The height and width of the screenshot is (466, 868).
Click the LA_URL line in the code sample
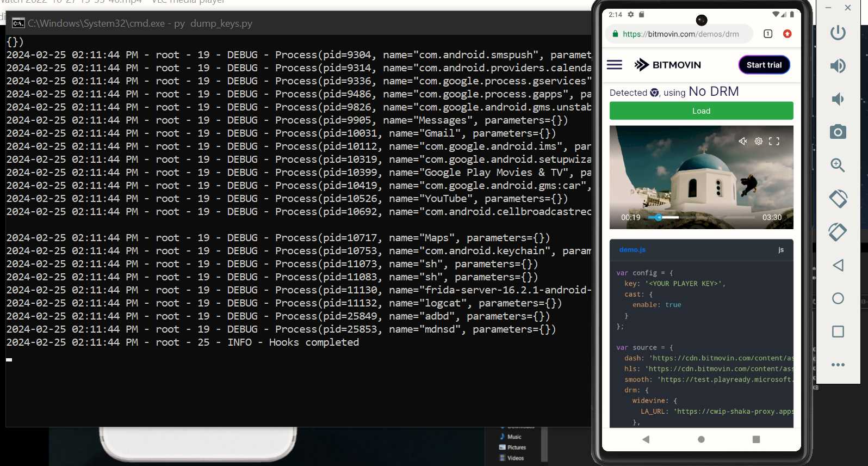pos(717,412)
